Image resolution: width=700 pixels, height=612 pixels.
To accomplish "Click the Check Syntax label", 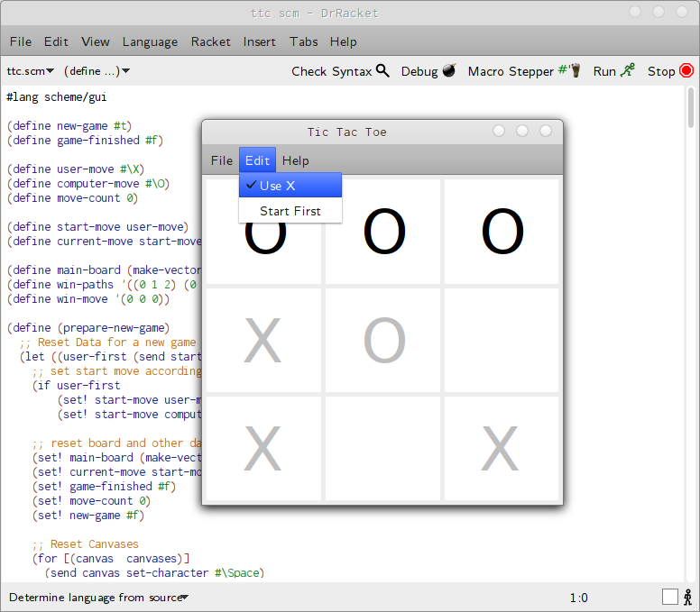I will point(332,71).
